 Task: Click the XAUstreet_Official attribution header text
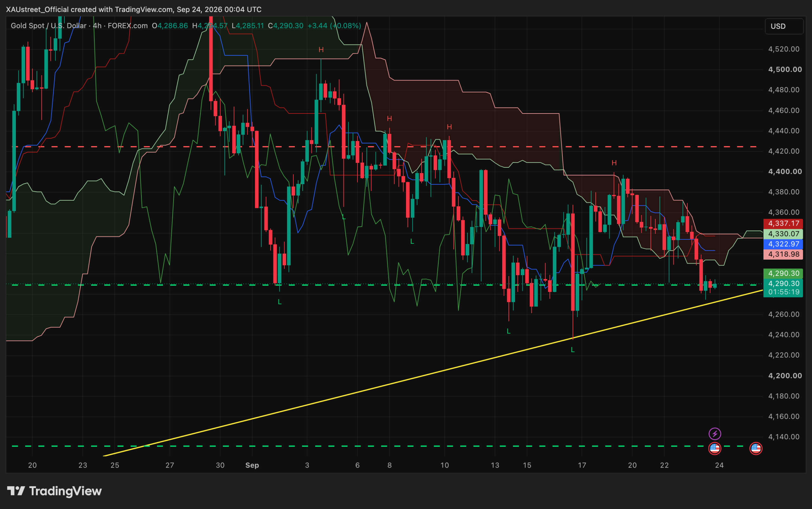point(134,10)
